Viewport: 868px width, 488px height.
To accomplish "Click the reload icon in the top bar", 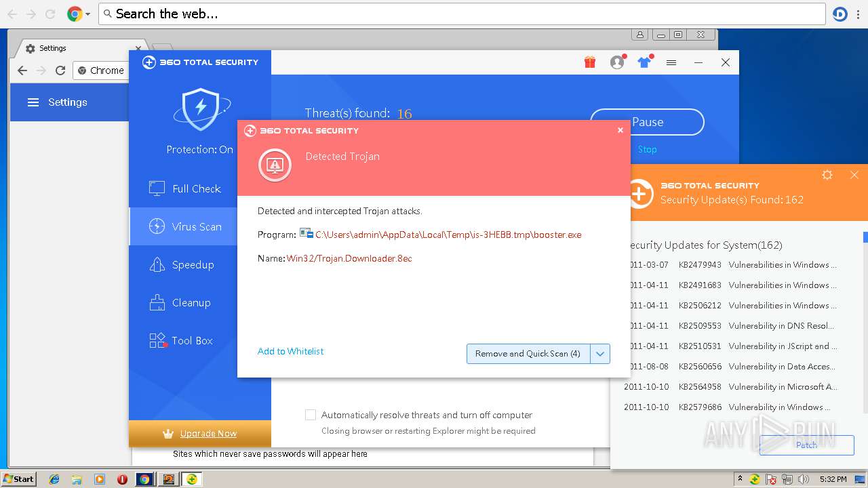I will coord(50,14).
